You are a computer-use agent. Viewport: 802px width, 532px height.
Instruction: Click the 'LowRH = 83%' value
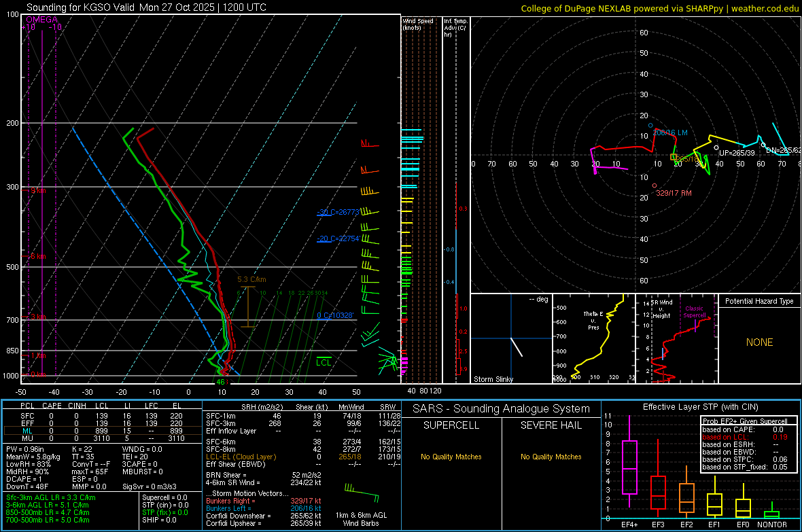[x=28, y=464]
